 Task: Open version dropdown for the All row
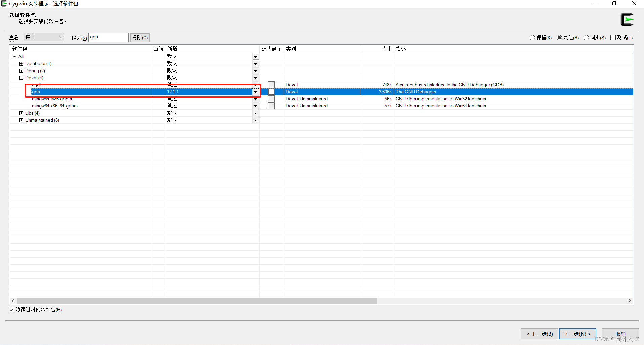click(x=256, y=57)
